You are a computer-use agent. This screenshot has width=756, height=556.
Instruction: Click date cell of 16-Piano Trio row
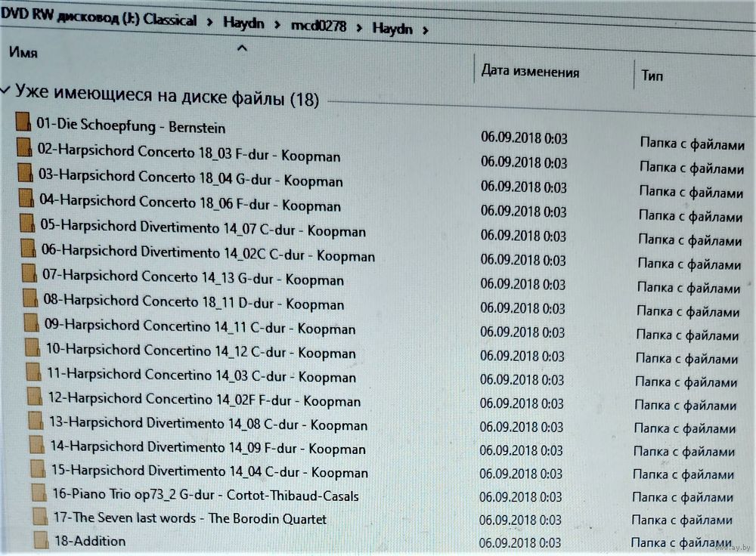click(521, 497)
